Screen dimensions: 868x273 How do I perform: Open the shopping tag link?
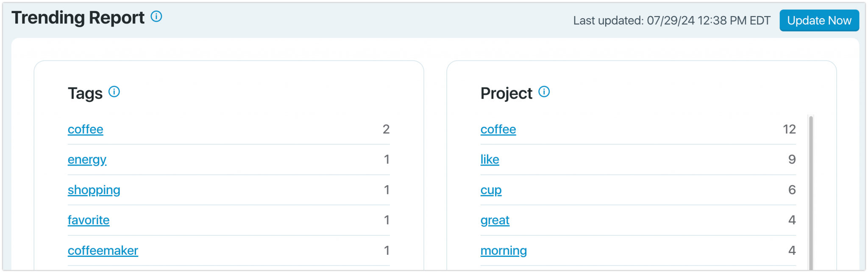(94, 190)
